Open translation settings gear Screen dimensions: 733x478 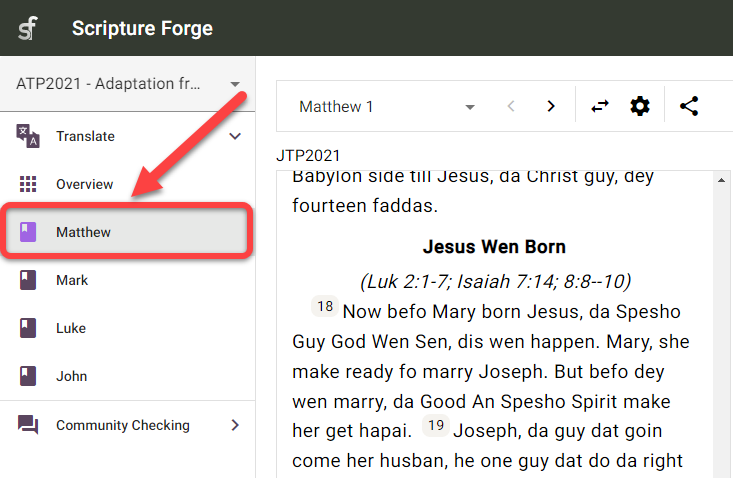640,106
